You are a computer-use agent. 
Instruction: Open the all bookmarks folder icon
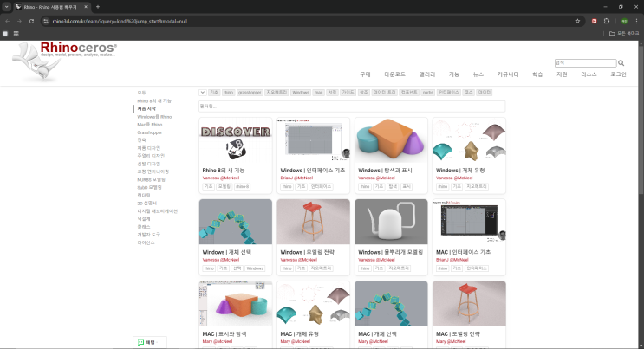point(612,33)
